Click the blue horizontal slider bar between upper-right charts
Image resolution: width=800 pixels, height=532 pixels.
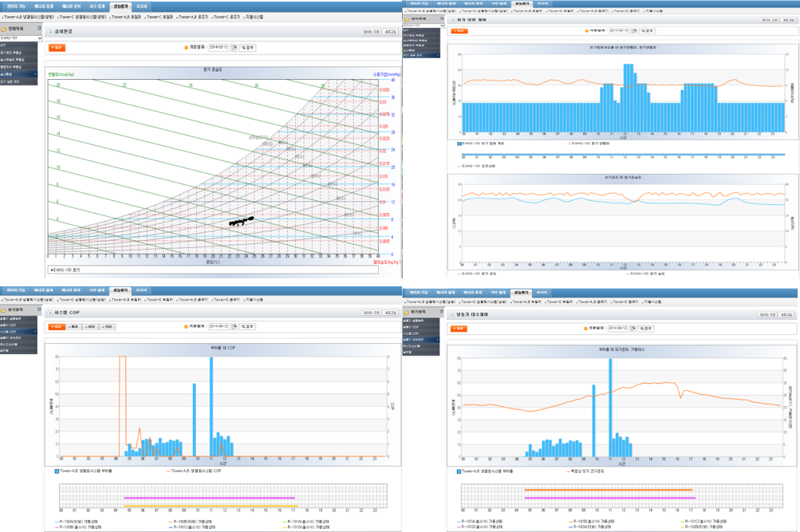point(622,156)
